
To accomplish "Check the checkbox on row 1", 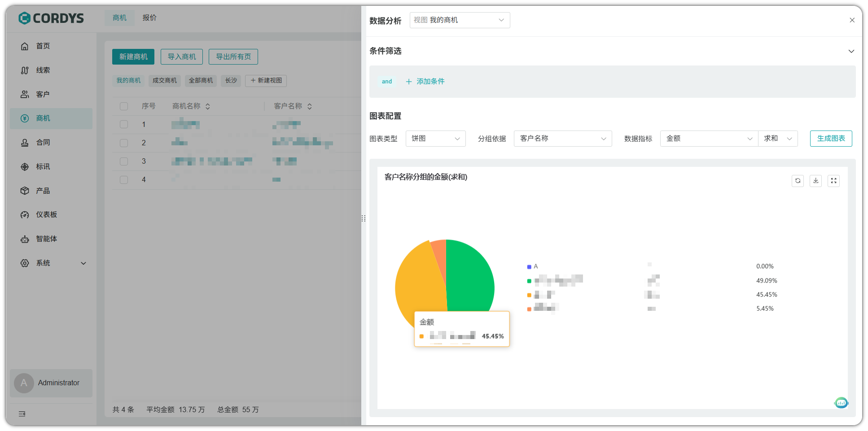I will click(124, 124).
